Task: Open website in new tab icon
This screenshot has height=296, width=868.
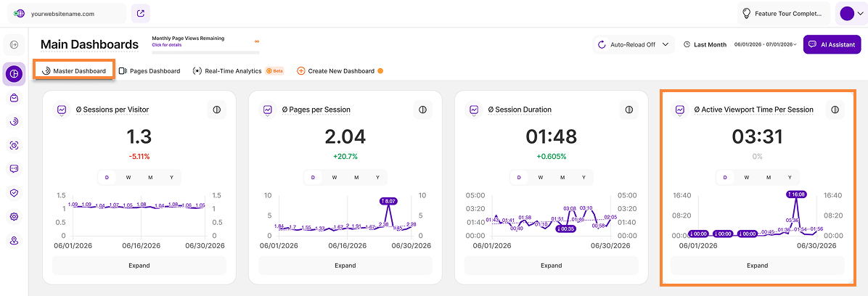Action: pos(141,13)
